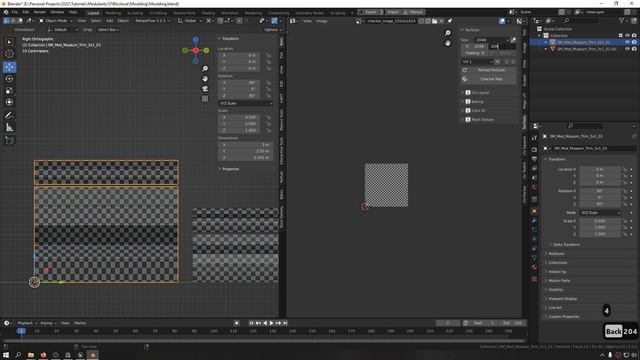Switch perspective/orthographic grid icon in the 3D viewport

click(x=205, y=98)
